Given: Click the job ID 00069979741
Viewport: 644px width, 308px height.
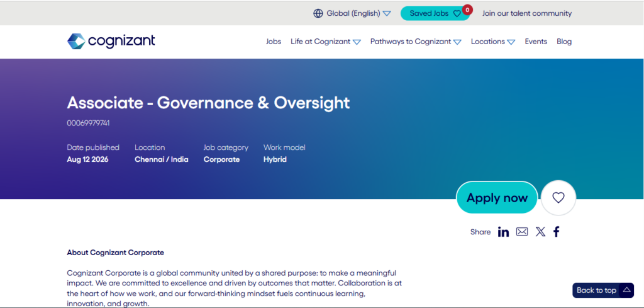Looking at the screenshot, I should tap(88, 123).
